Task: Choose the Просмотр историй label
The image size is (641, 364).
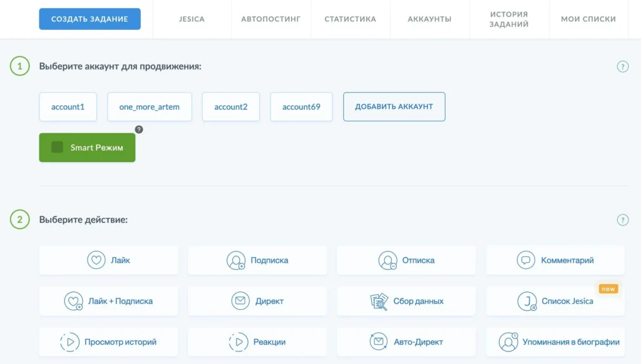Action: click(121, 342)
